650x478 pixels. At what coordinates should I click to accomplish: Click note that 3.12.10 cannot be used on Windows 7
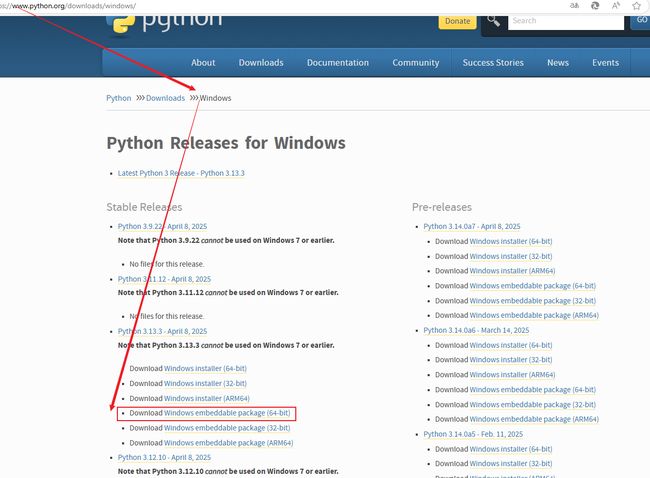click(228, 471)
